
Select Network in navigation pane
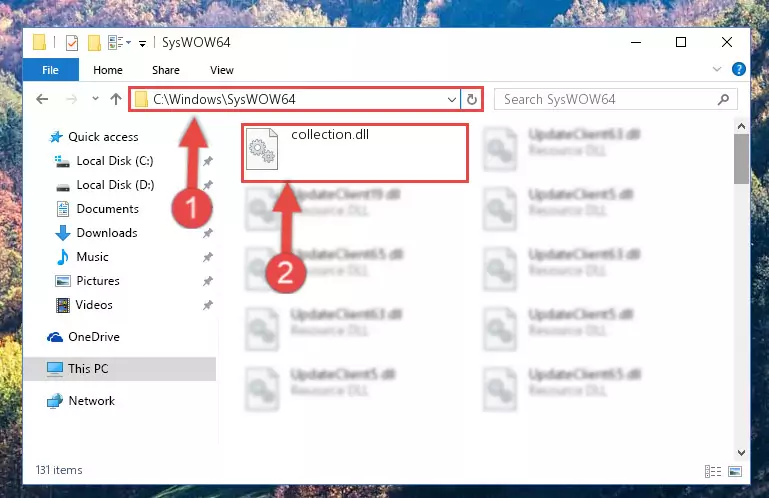92,401
